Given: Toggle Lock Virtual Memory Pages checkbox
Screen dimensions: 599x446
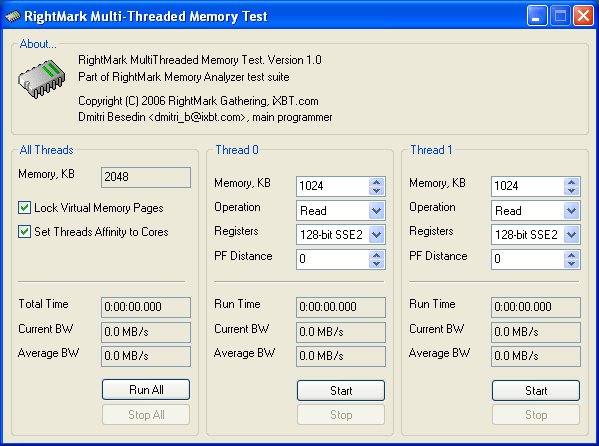Looking at the screenshot, I should (x=24, y=208).
